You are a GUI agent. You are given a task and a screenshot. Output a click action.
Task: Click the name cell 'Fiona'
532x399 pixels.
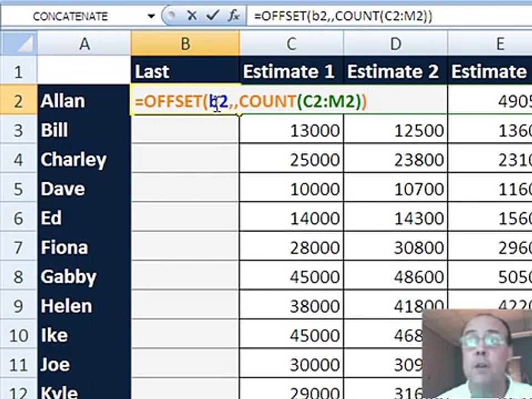pos(84,247)
